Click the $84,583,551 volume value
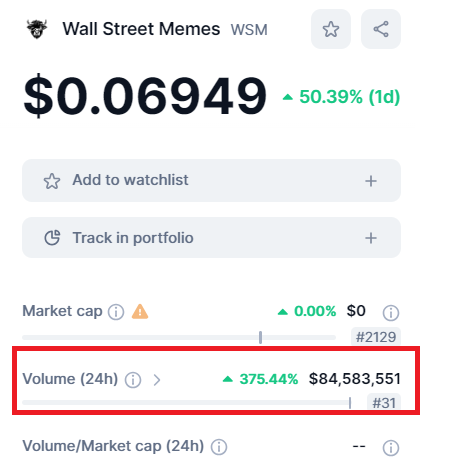 pos(355,379)
